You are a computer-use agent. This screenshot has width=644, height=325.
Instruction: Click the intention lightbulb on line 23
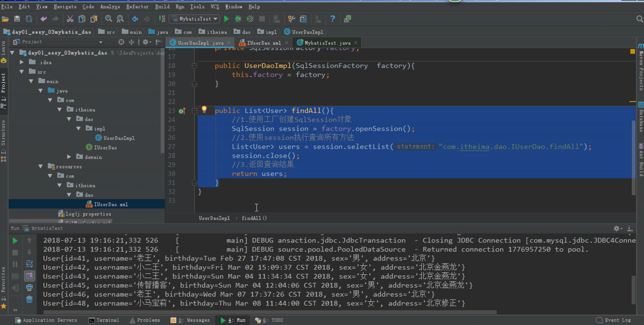204,109
